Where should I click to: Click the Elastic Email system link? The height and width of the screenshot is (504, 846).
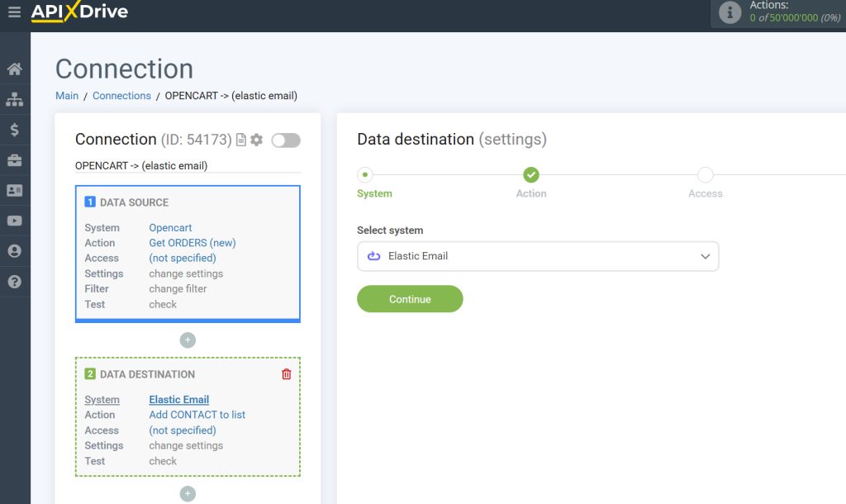coord(178,399)
